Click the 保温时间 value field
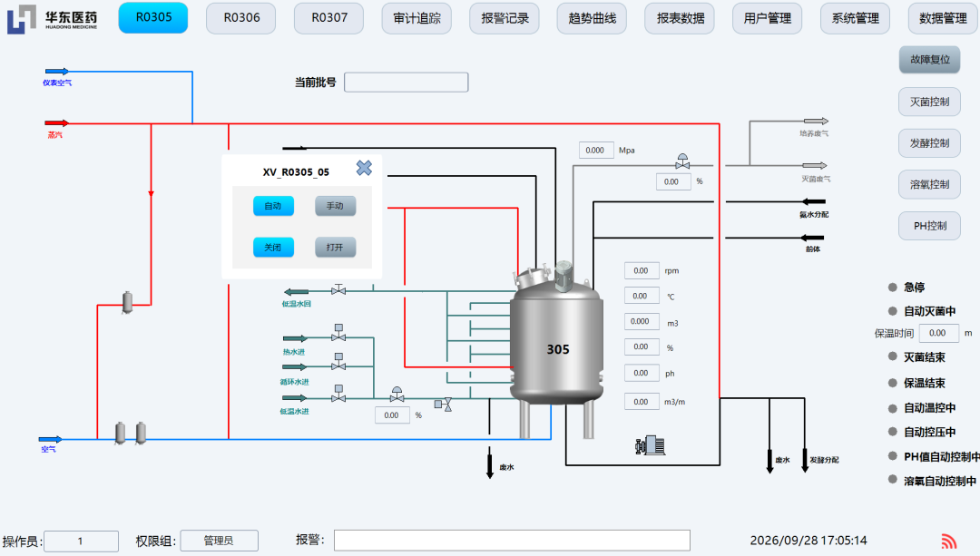 939,333
